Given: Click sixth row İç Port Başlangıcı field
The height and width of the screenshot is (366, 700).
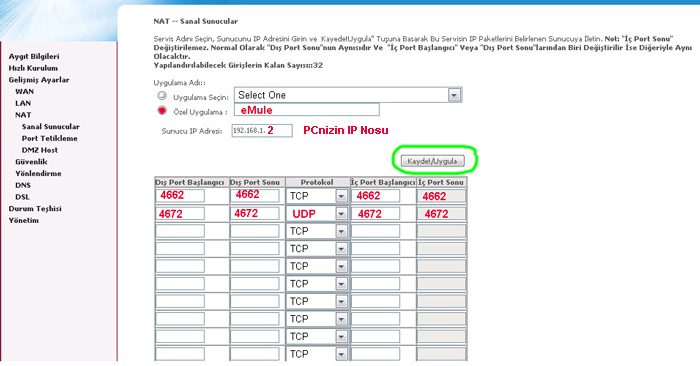Looking at the screenshot, I should point(375,283).
